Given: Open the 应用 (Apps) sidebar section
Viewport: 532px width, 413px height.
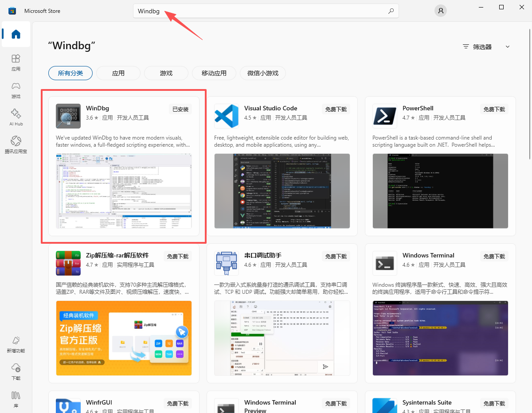Looking at the screenshot, I should pos(16,62).
